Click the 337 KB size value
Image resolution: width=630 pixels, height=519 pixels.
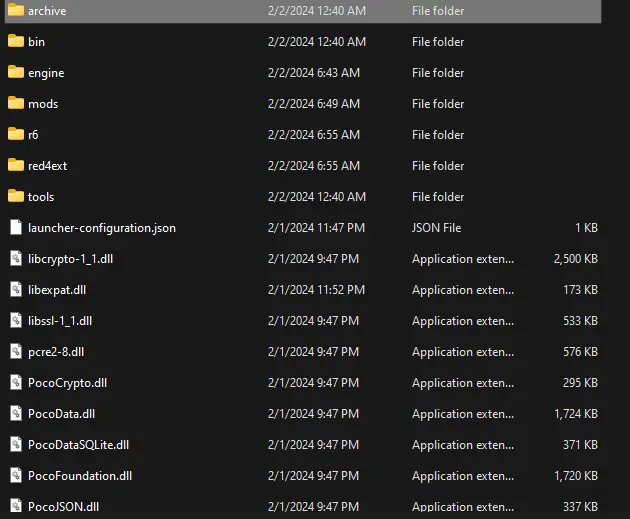tap(580, 507)
